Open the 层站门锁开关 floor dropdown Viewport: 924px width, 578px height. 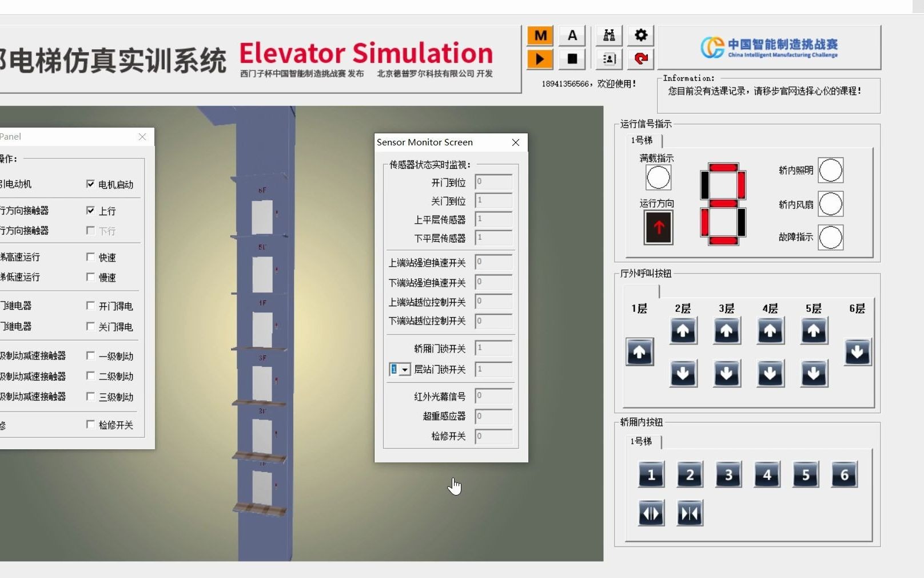pyautogui.click(x=405, y=370)
